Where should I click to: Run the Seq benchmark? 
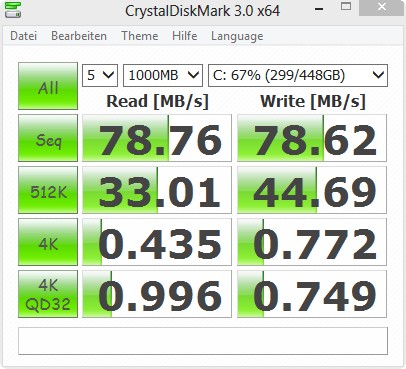(48, 138)
